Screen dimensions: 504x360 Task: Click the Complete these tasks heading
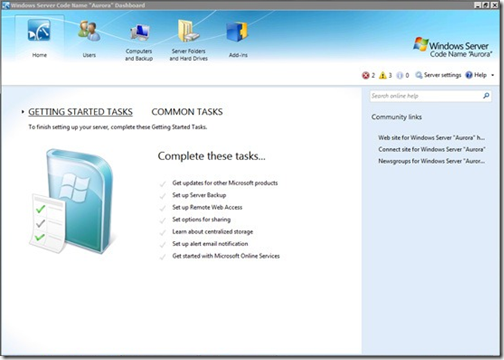pos(211,156)
